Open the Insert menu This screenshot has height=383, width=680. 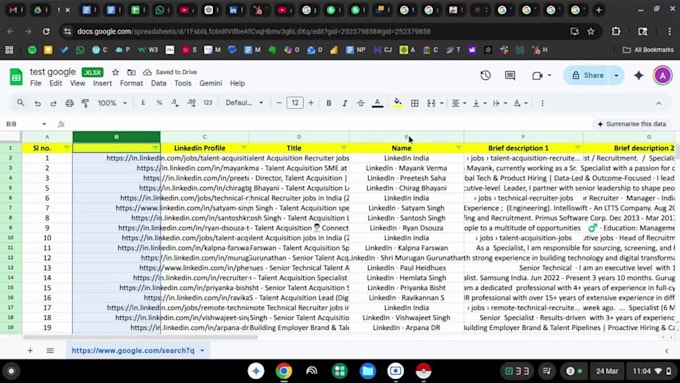(x=102, y=83)
